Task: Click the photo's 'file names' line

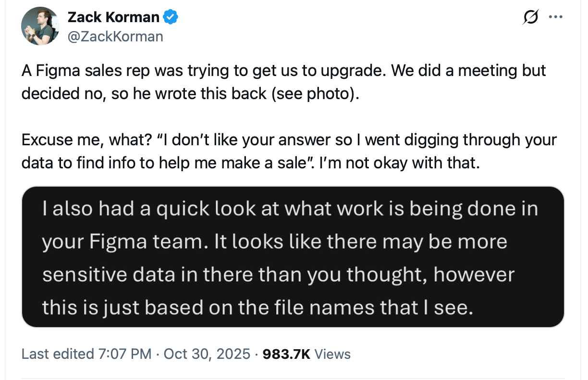Action: [257, 307]
